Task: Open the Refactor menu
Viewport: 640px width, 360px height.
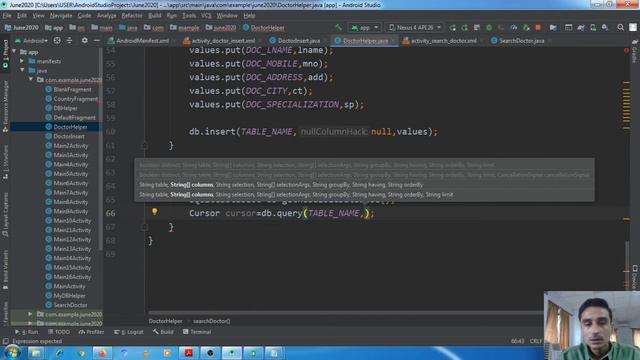Action: (132, 16)
